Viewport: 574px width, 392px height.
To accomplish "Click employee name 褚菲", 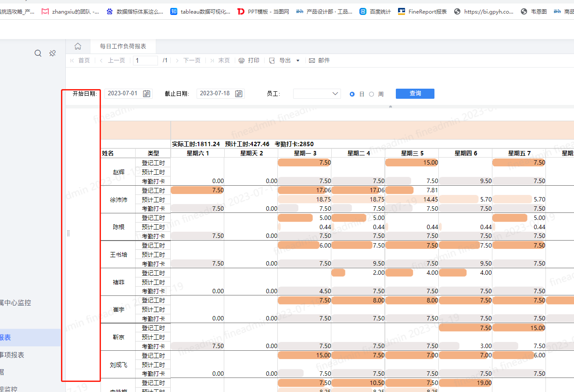I will (x=118, y=282).
